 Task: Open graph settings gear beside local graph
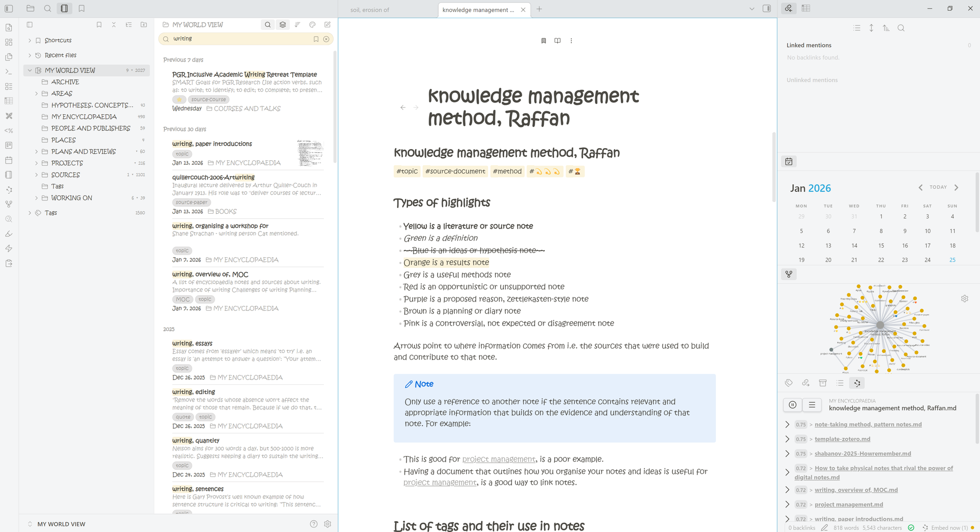coord(964,299)
